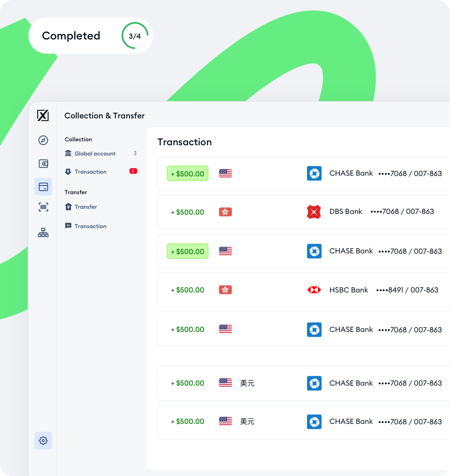Open the organization hierarchy icon

pyautogui.click(x=43, y=232)
